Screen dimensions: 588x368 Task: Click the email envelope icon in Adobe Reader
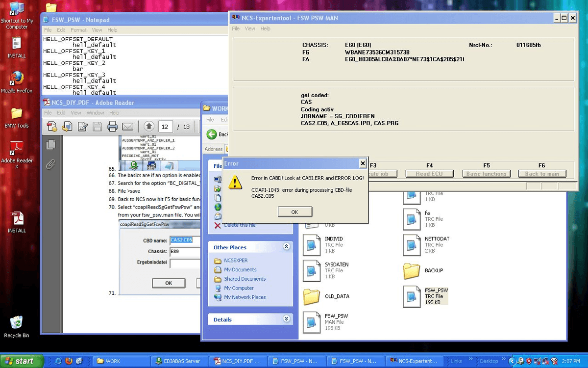(127, 127)
